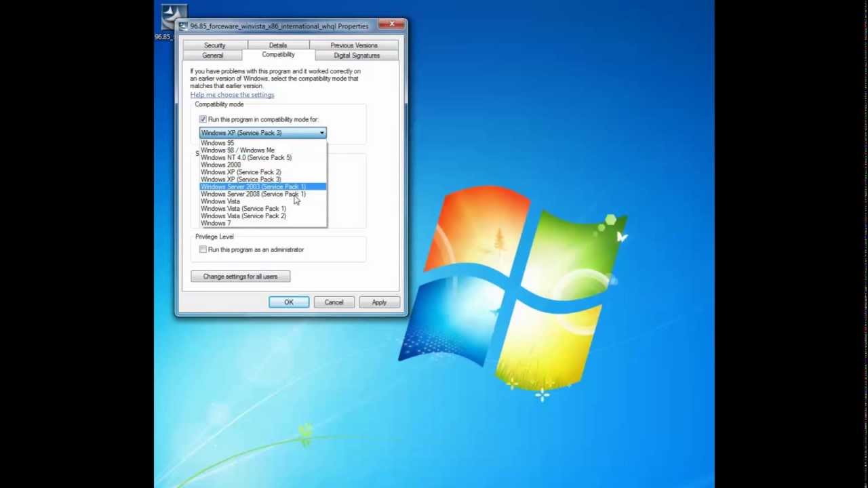This screenshot has width=868, height=488.
Task: Select the Compatibility tab
Action: click(278, 54)
